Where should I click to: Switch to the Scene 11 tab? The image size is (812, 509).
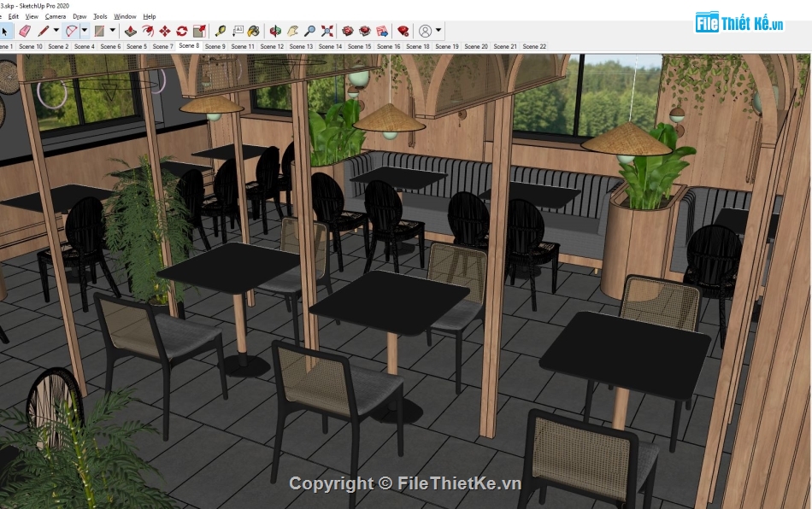coord(243,47)
